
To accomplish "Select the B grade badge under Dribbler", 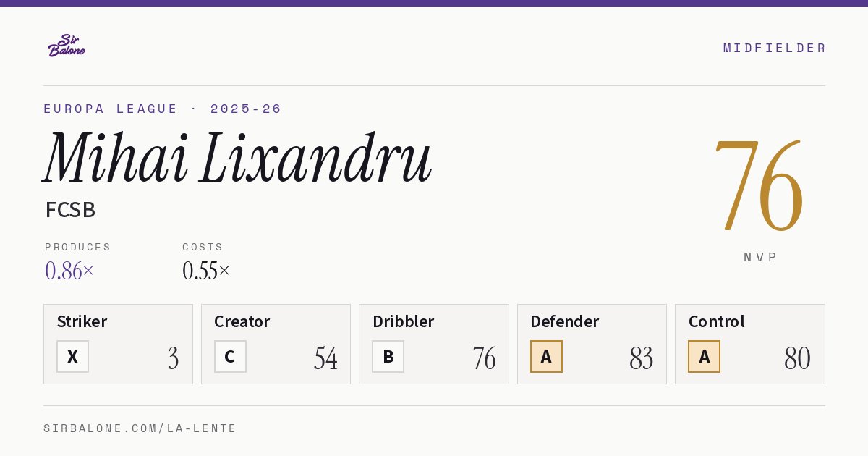I will click(388, 356).
